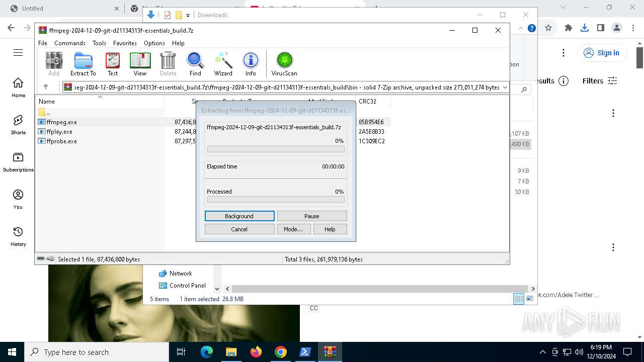
Task: Open the Commands menu
Action: click(x=70, y=43)
